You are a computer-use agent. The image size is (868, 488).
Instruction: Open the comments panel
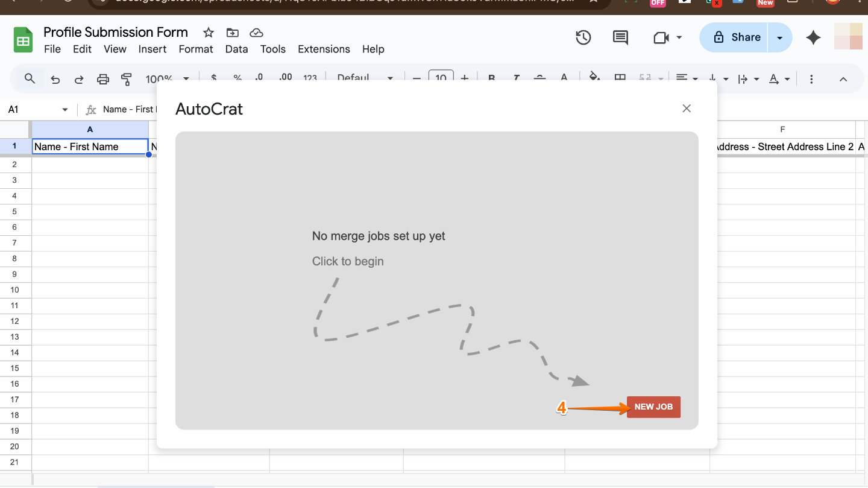point(620,37)
